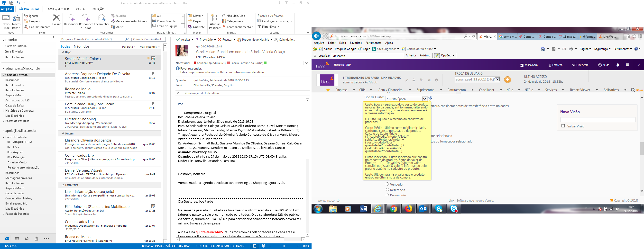Click the Windows Start button

pos(318,209)
